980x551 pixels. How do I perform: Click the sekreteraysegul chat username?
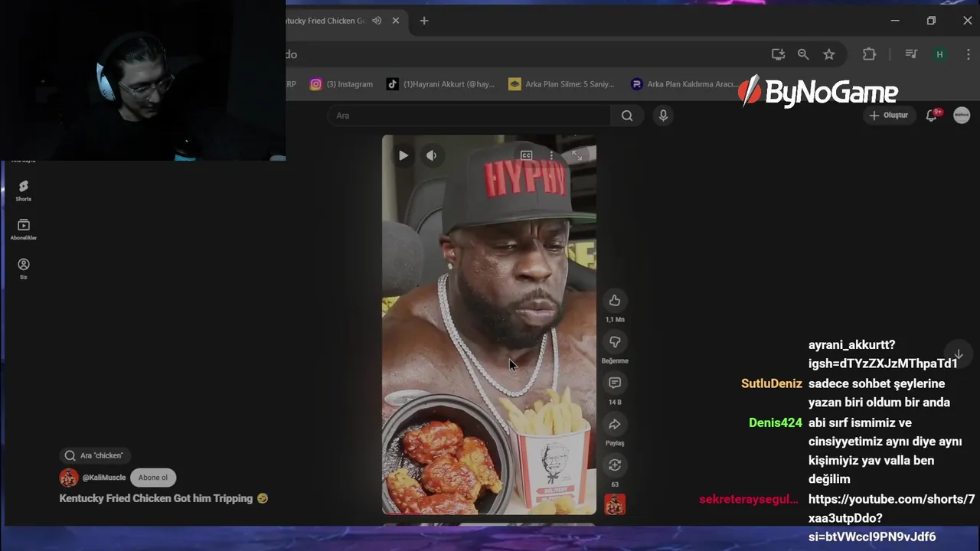click(749, 499)
